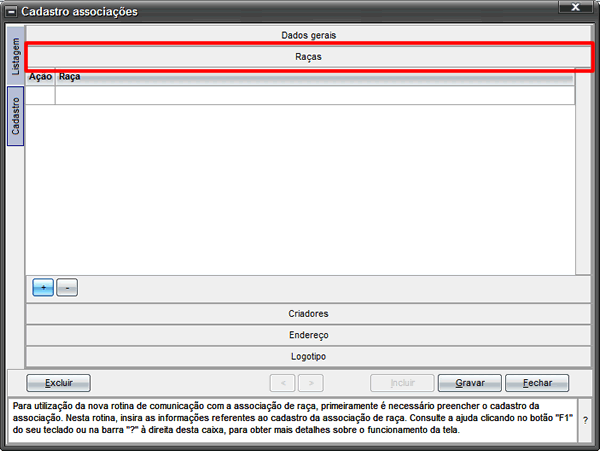Go to next record arrow button
600x451 pixels.
click(x=311, y=383)
